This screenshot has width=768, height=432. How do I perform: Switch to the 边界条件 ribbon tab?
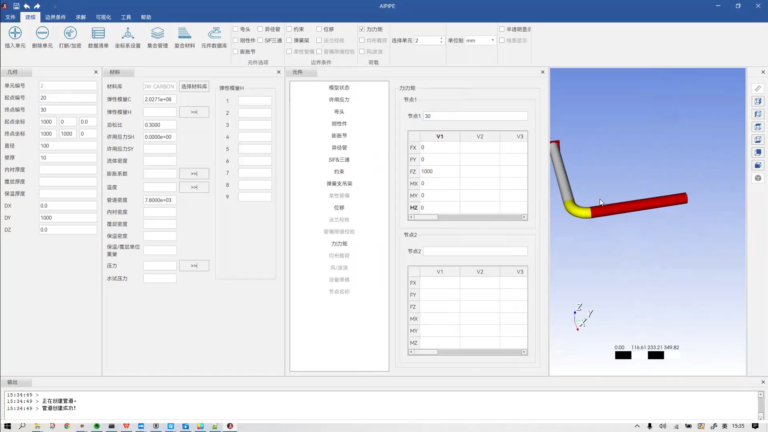55,17
